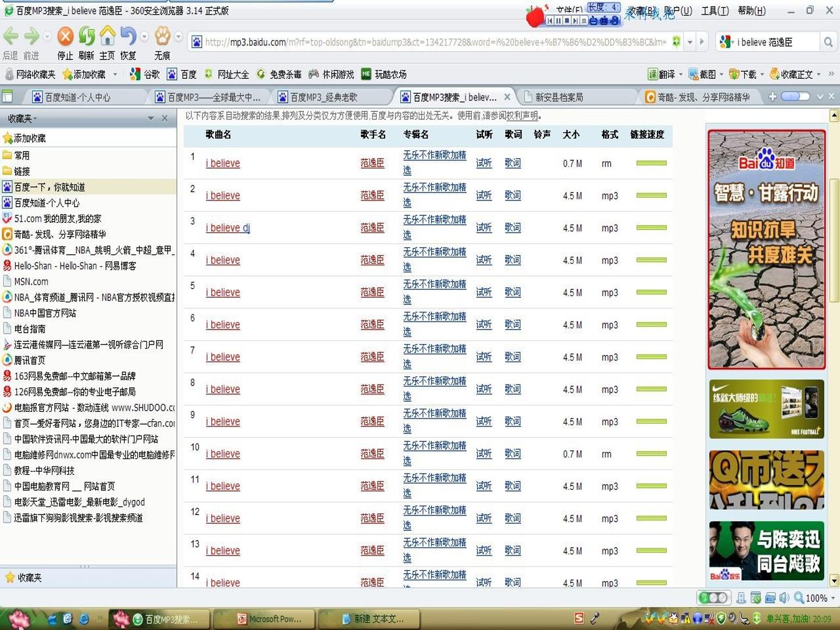This screenshot has height=630, width=840.
Task: Open 截图 dropdown arrow
Action: pos(722,74)
